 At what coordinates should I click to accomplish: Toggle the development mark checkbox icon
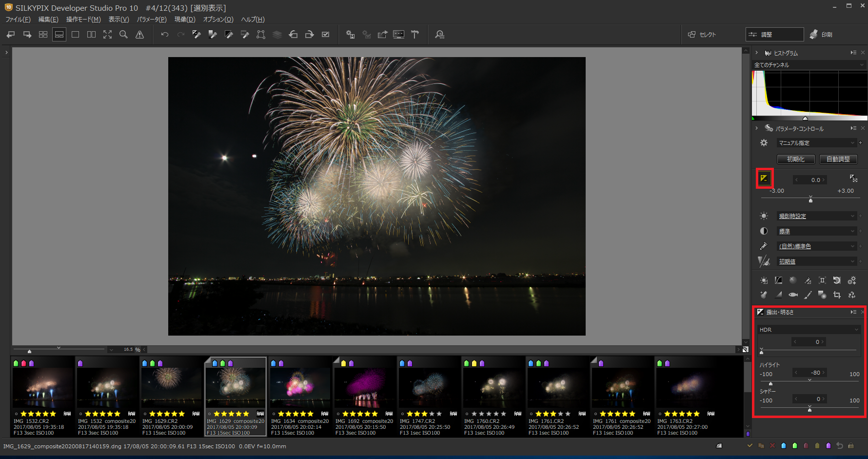coord(325,35)
